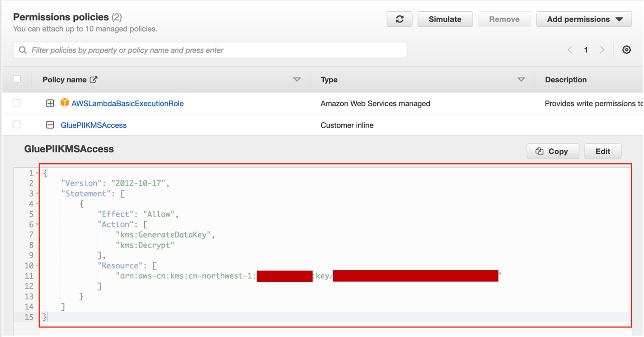Go to next page arrow

pyautogui.click(x=602, y=50)
